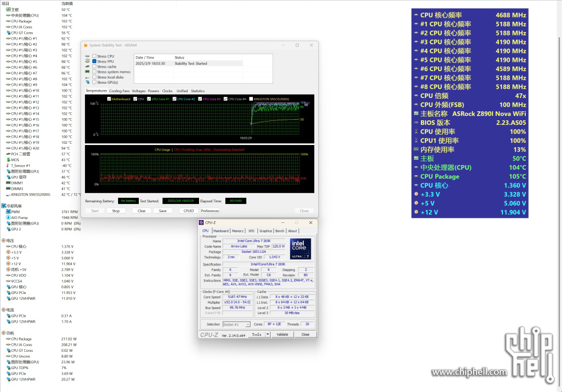Click the GPU 显存 sensor icon
This screenshot has height=392, width=562.
(8, 177)
